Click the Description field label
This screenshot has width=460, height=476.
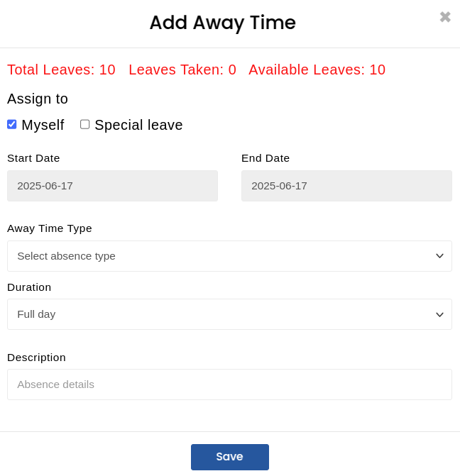click(36, 358)
